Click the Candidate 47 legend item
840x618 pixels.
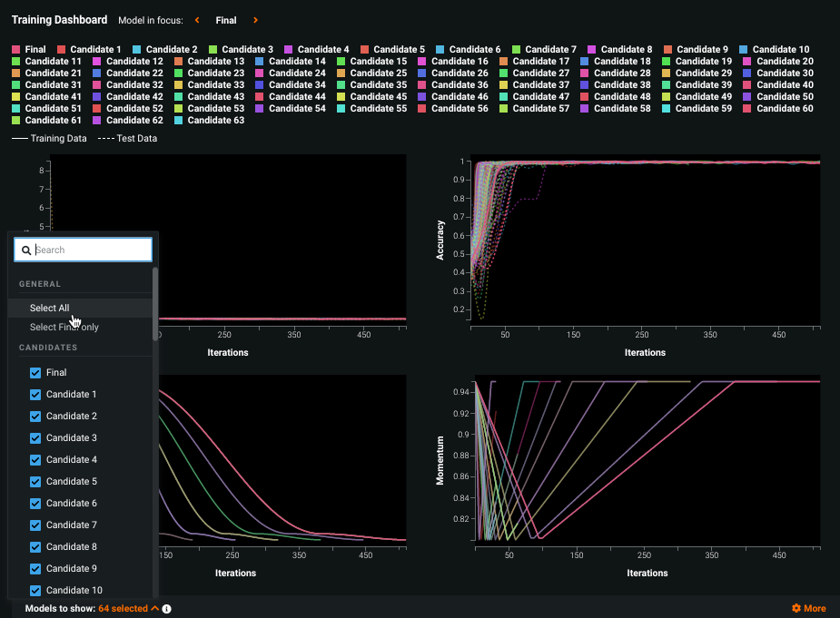coord(539,97)
